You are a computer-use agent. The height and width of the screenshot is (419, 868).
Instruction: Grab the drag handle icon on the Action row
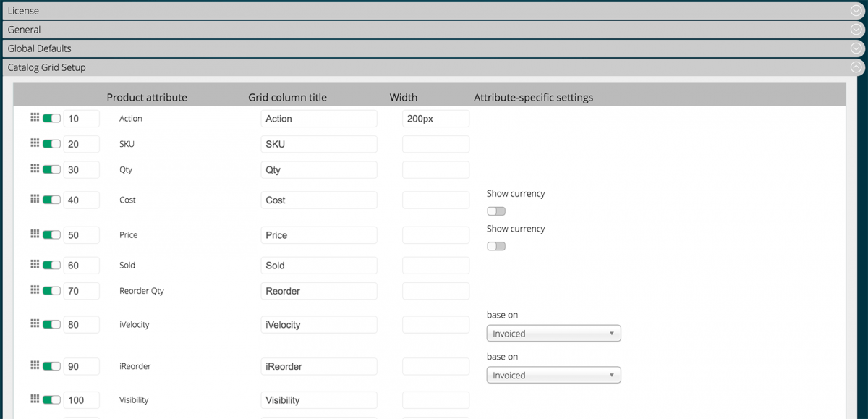click(x=35, y=117)
